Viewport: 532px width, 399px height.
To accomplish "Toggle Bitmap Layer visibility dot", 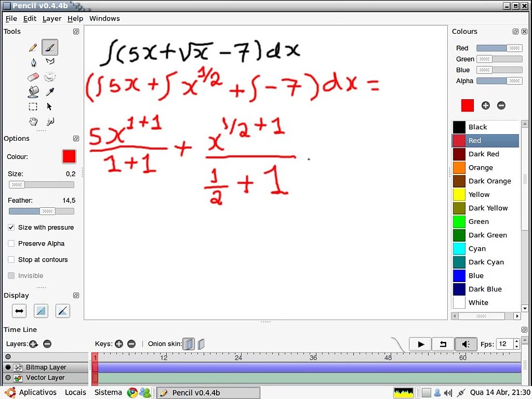I will click(8, 367).
